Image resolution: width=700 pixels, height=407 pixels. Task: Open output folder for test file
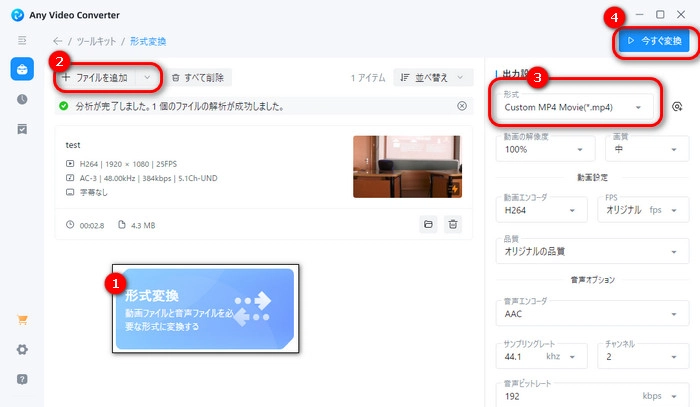pyautogui.click(x=428, y=224)
